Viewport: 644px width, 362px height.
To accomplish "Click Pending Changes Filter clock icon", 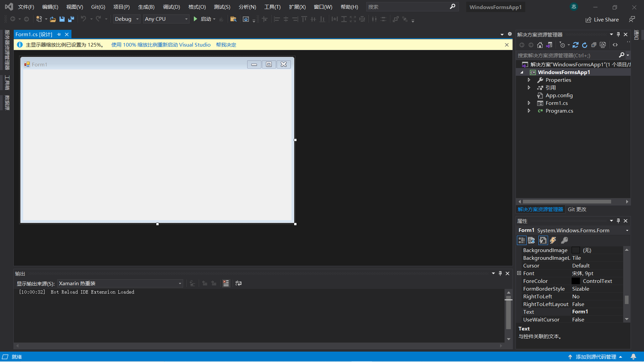I will (562, 45).
